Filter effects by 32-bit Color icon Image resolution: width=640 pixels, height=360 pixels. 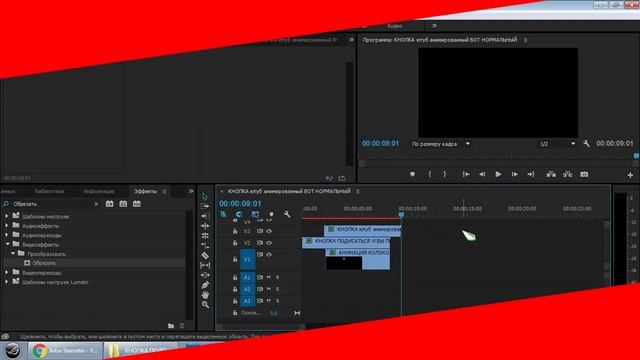coord(123,204)
